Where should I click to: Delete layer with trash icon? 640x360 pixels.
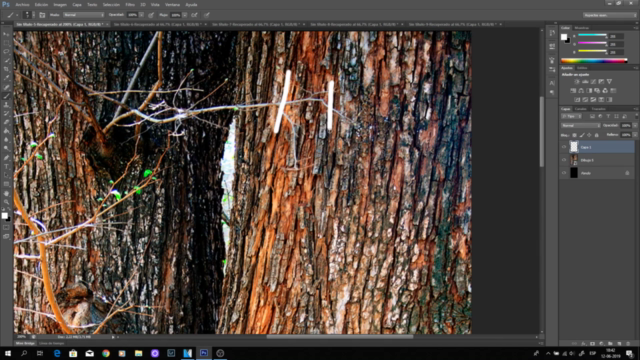tap(628, 344)
